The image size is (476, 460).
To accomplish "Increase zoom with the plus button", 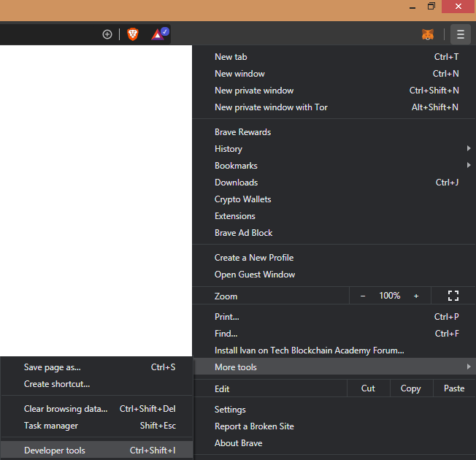I will coord(416,296).
